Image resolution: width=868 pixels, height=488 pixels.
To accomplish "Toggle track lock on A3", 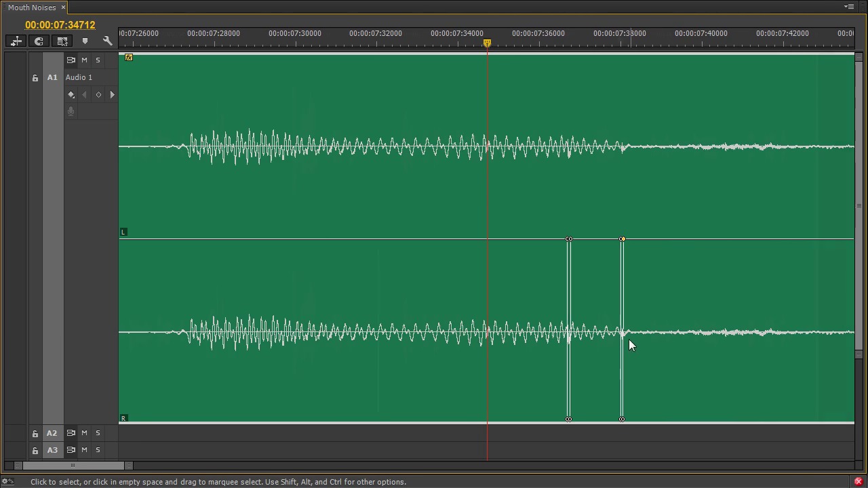I will coord(35,450).
